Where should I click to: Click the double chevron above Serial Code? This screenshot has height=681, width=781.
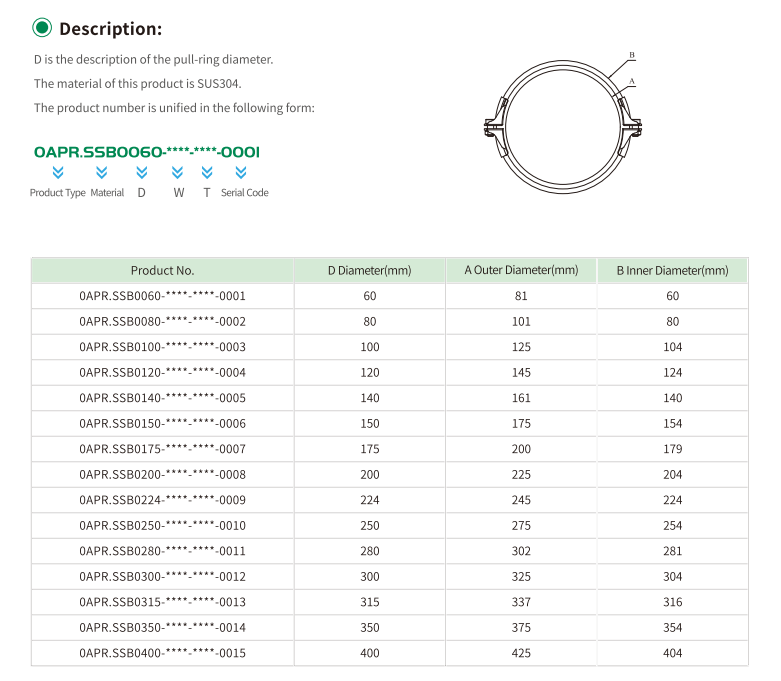244,172
